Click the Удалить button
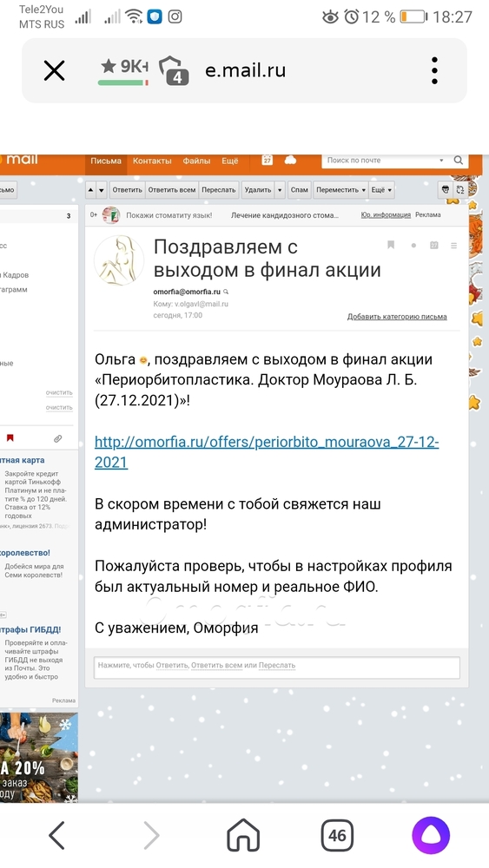The width and height of the screenshot is (489, 868). click(258, 190)
